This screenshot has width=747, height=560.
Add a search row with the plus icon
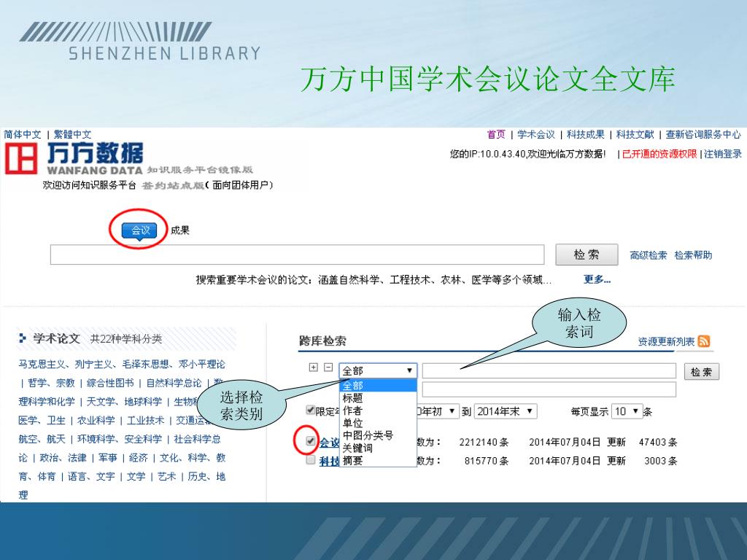(314, 367)
